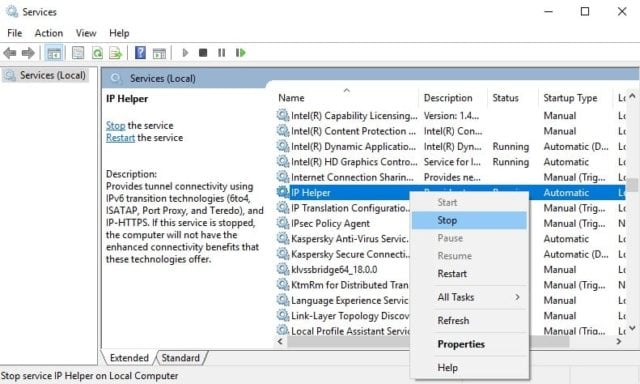The image size is (640, 384).
Task: Open Properties sheet toolbar icon
Action: 78,53
